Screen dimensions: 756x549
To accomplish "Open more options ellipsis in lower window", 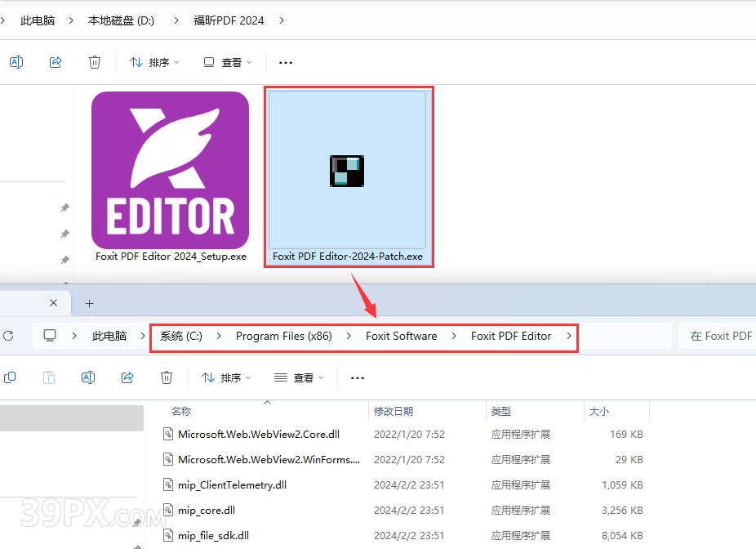I will point(358,378).
